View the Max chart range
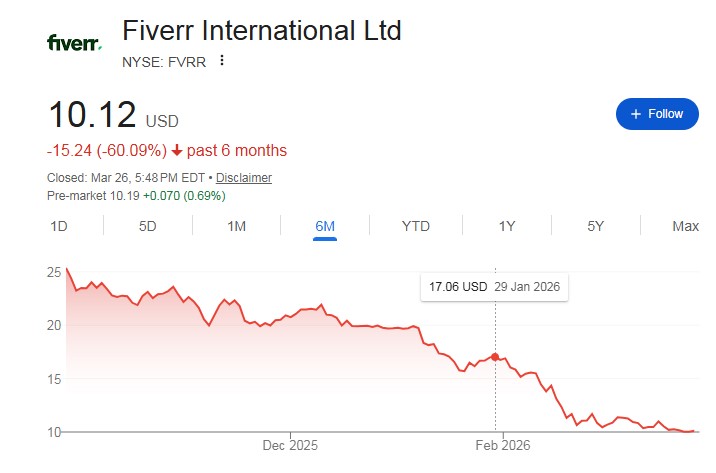 [685, 226]
